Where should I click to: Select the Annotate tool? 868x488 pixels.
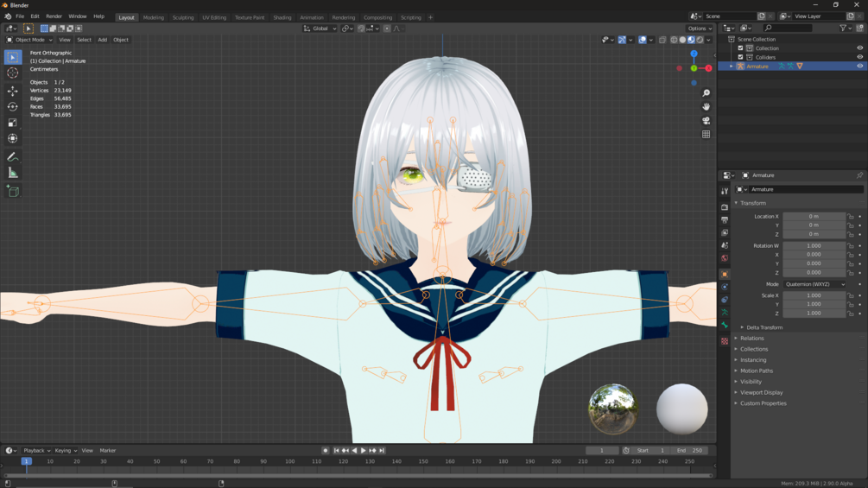[13, 157]
